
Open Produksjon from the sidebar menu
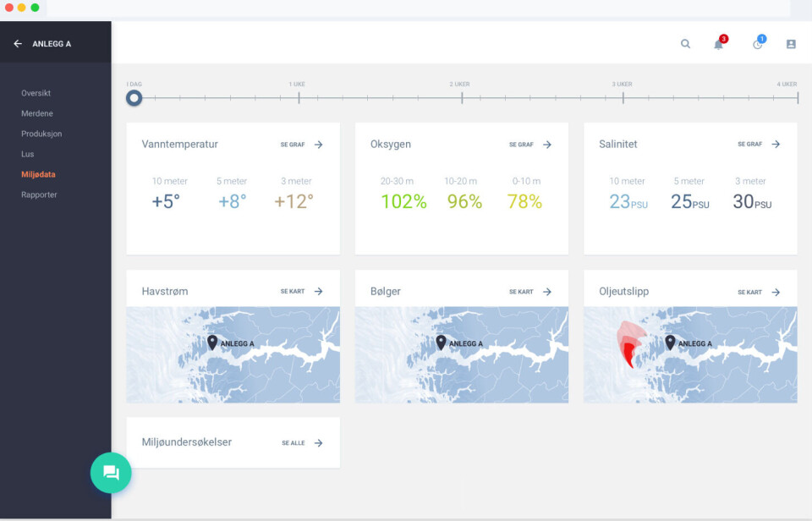[x=41, y=134]
